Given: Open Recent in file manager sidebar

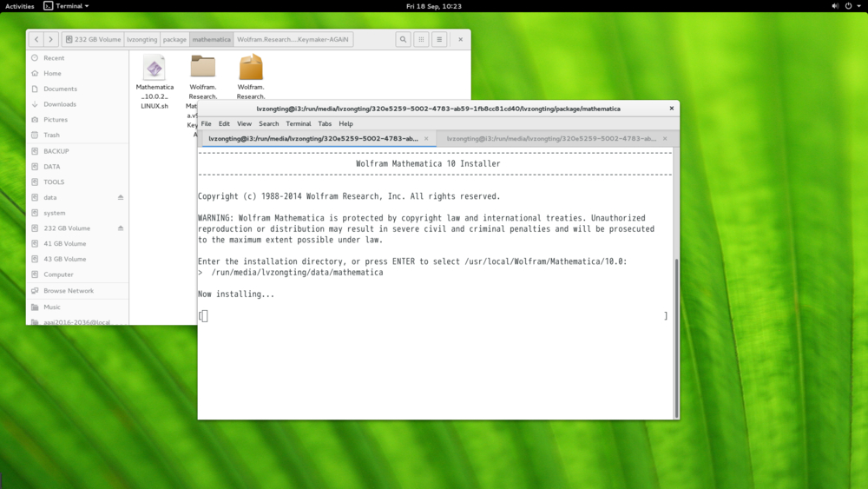Looking at the screenshot, I should point(77,57).
